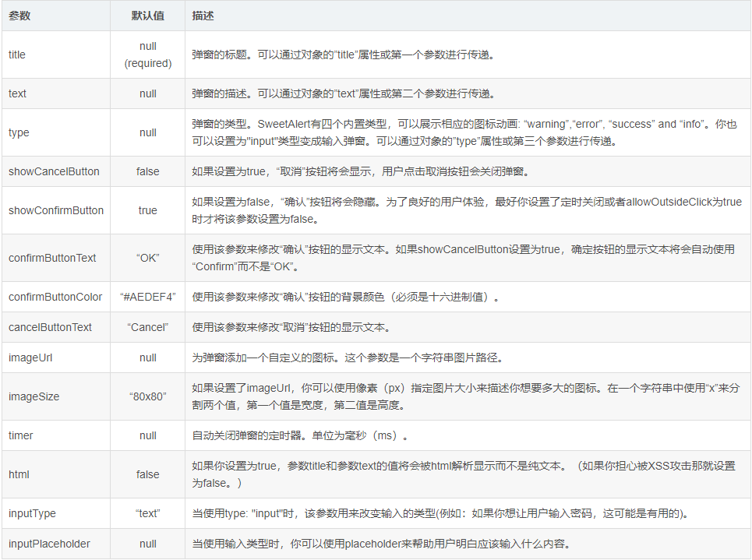Click the inputType parameter name
This screenshot has width=752, height=560.
click(x=32, y=513)
